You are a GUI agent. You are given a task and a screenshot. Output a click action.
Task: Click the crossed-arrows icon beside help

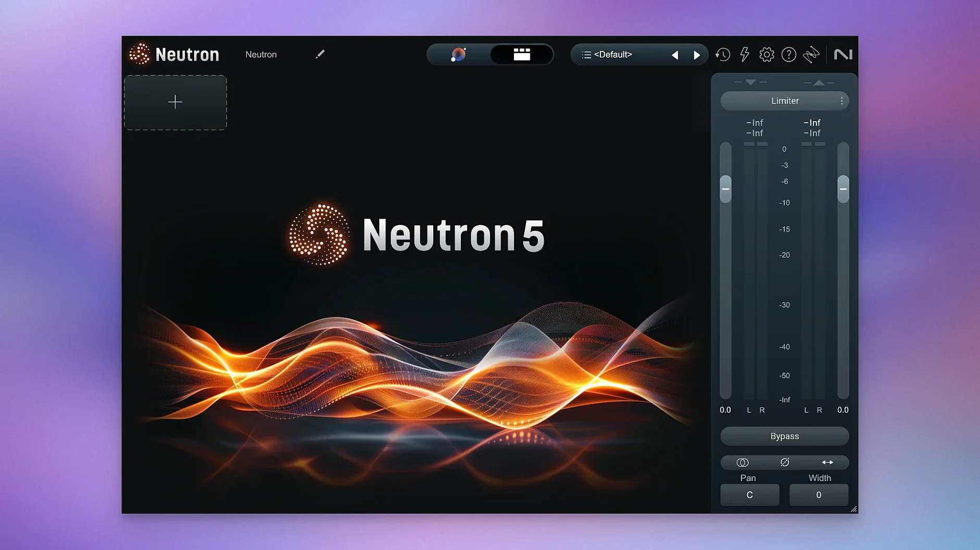click(811, 54)
